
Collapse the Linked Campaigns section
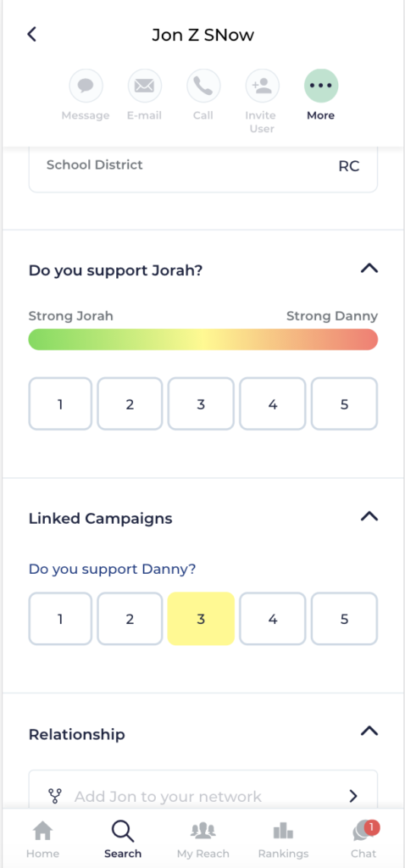[x=369, y=516]
